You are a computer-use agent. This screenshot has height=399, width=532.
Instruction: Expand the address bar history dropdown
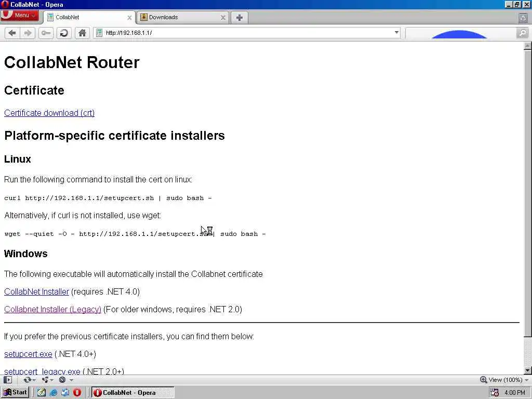pyautogui.click(x=396, y=33)
